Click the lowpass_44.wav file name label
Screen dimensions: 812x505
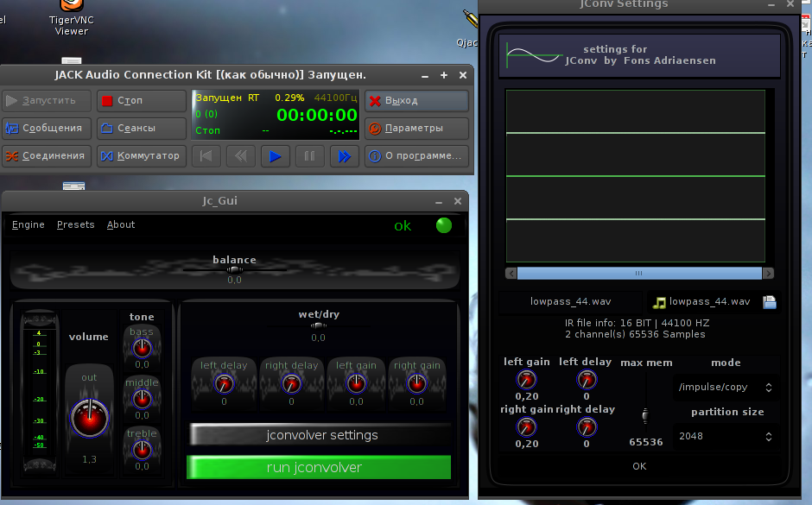[570, 301]
